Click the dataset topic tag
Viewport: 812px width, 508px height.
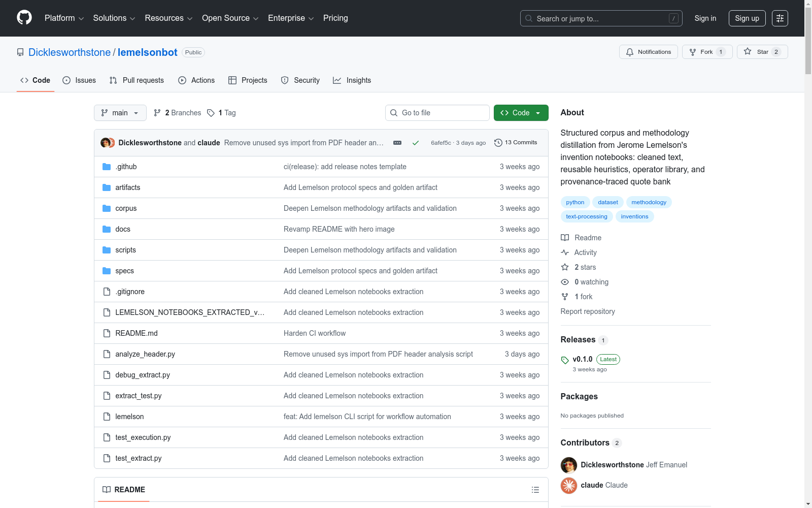[x=608, y=202]
